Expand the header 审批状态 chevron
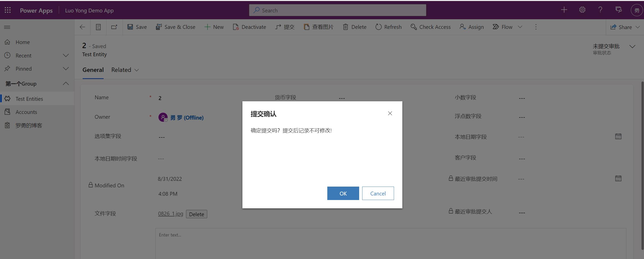Viewport: 644px width, 259px height. 632,47
